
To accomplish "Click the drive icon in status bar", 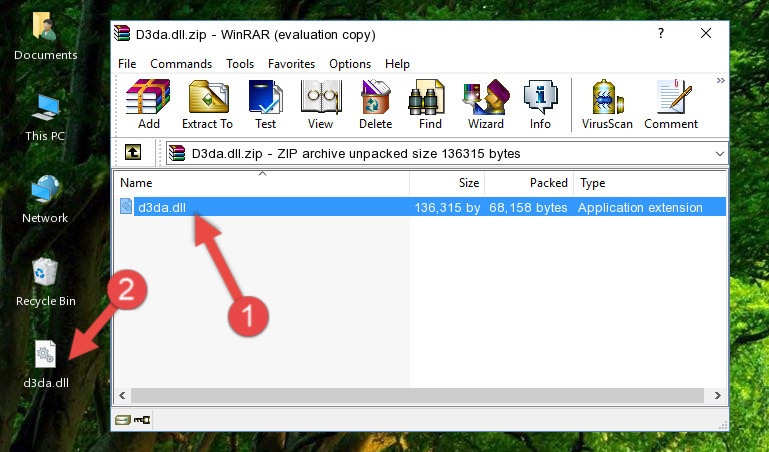I will tap(123, 420).
